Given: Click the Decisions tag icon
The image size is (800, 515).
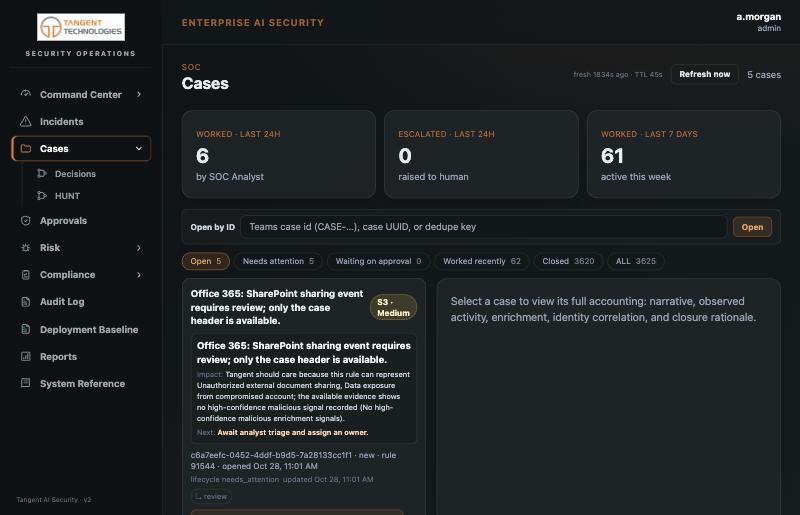Looking at the screenshot, I should [x=42, y=174].
